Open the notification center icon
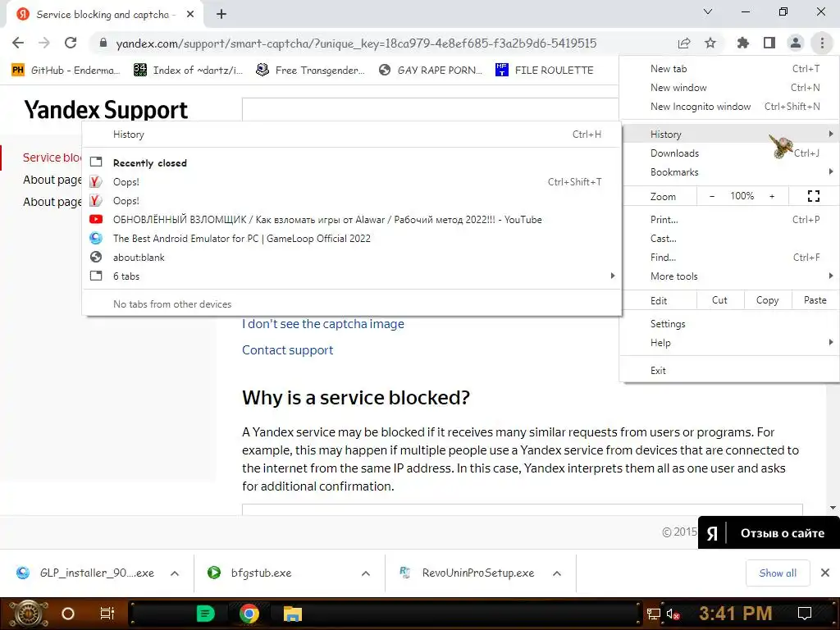 pyautogui.click(x=804, y=614)
